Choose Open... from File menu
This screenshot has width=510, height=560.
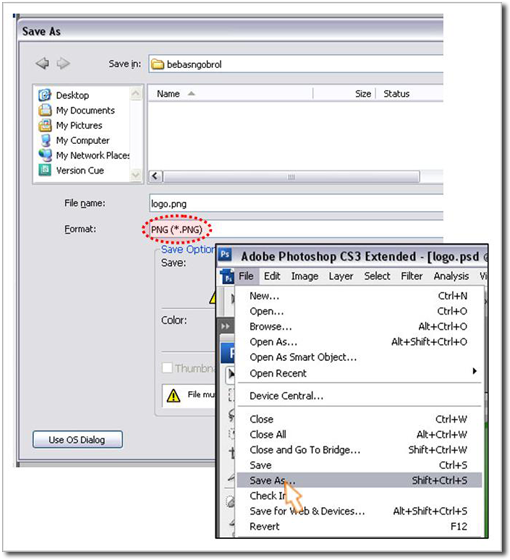359,311
